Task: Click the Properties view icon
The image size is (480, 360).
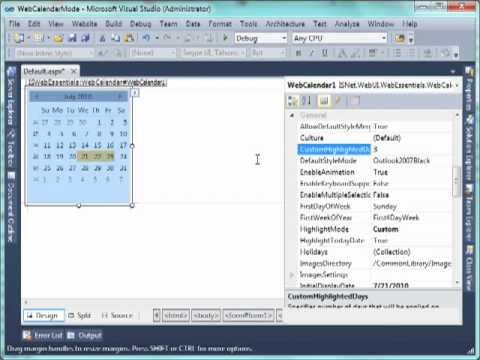Action: point(324,100)
